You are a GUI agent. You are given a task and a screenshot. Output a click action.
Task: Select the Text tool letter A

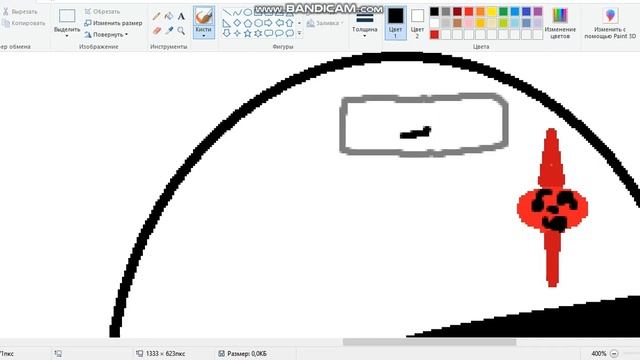(x=181, y=16)
